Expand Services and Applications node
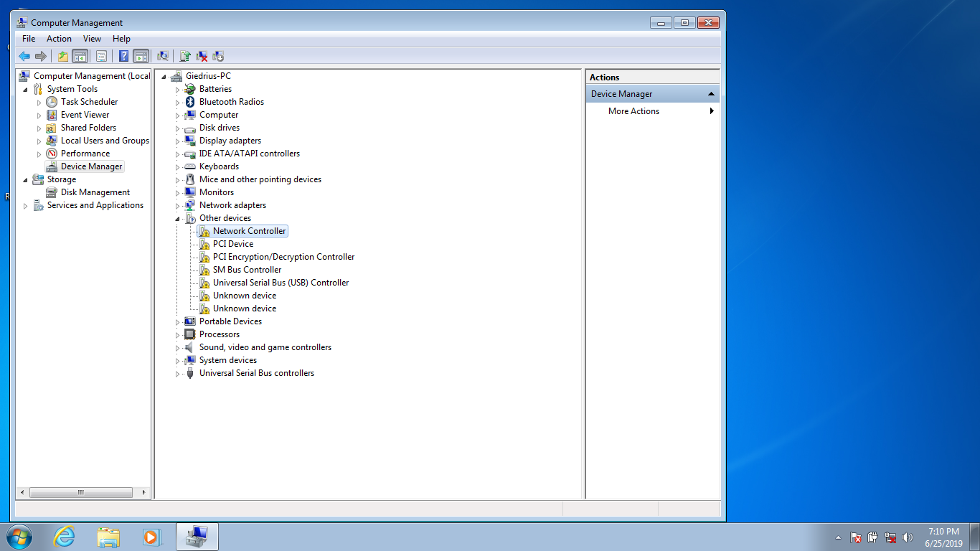The width and height of the screenshot is (980, 551). coord(26,206)
